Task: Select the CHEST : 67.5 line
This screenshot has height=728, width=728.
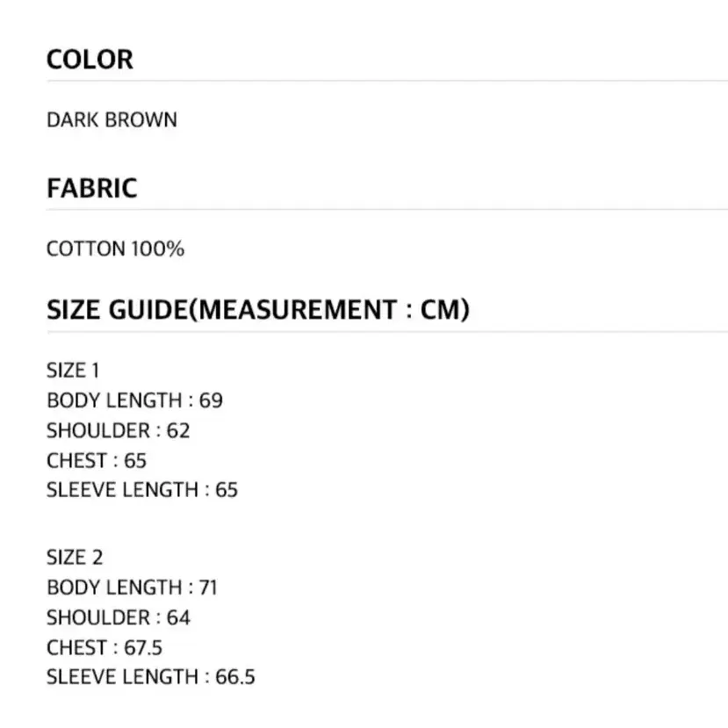Action: (x=105, y=648)
